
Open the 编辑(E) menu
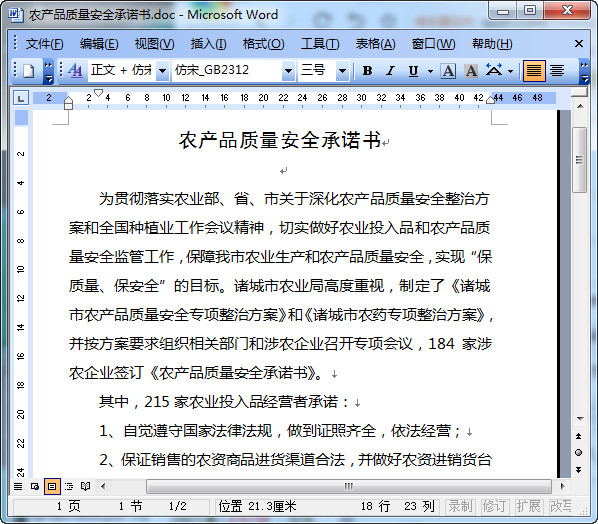[99, 44]
